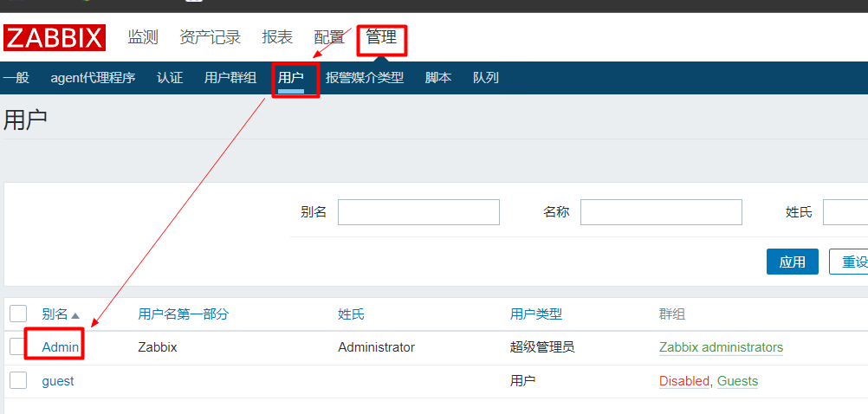Click the ZABBIX logo
This screenshot has width=868, height=414.
point(55,38)
